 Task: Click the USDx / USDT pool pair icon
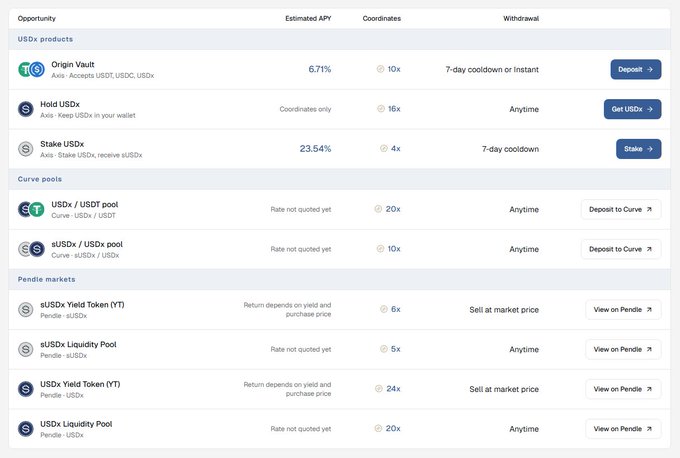[x=31, y=209]
